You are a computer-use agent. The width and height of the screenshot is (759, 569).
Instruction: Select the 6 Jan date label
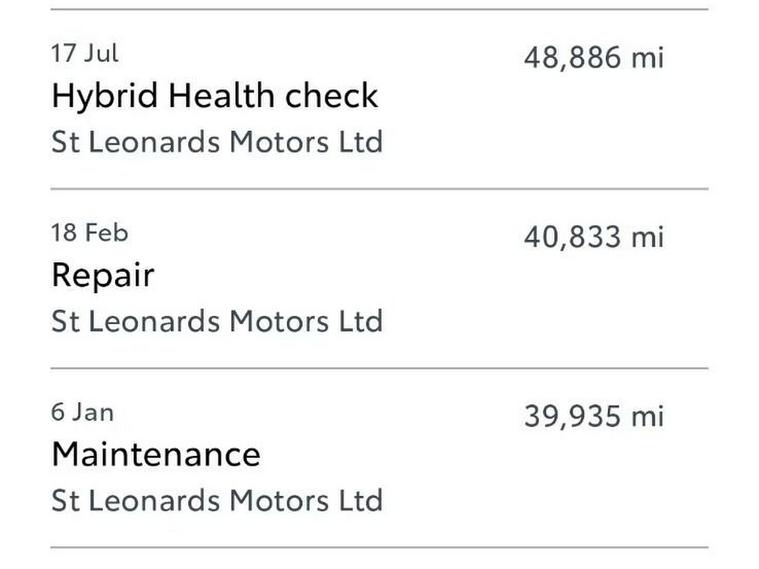[82, 412]
